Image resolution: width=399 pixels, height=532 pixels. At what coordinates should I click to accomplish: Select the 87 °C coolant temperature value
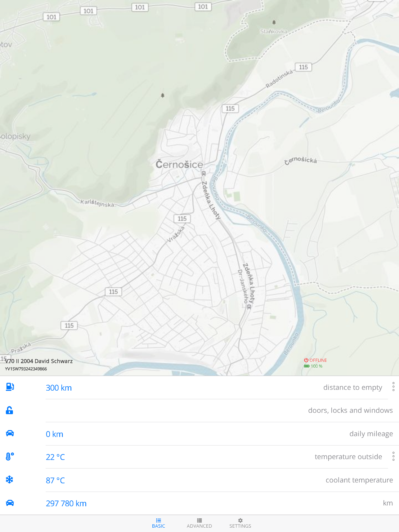point(55,481)
